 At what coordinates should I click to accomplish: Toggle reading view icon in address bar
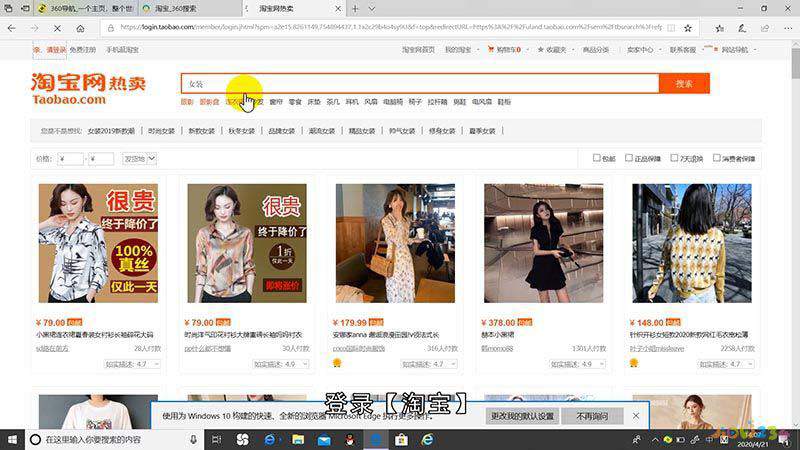tap(671, 28)
